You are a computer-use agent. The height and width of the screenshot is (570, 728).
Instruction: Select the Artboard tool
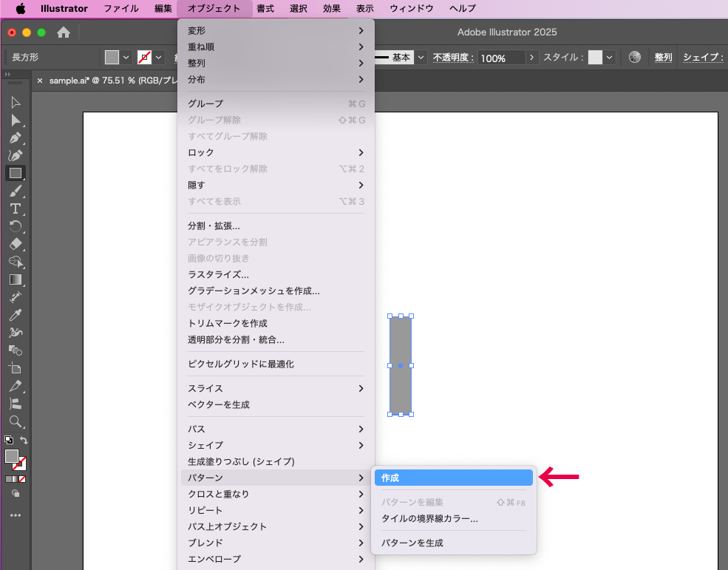[x=16, y=368]
